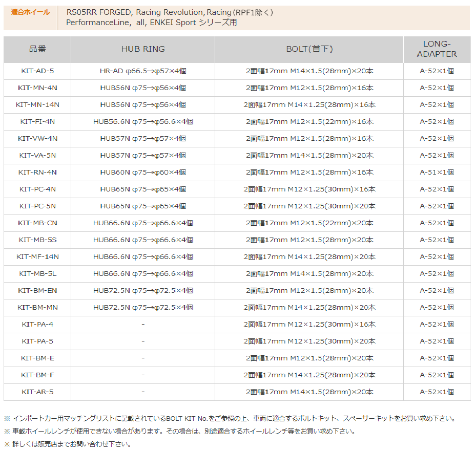Click part number KIT-PC-5N
This screenshot has height=451, width=476.
37,206
